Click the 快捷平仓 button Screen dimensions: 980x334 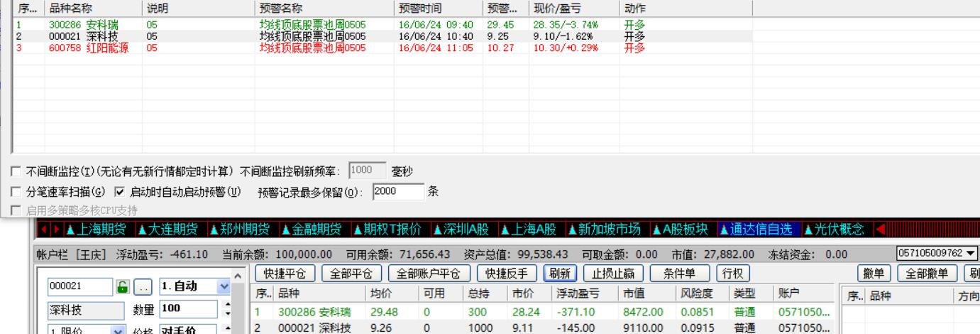(284, 272)
